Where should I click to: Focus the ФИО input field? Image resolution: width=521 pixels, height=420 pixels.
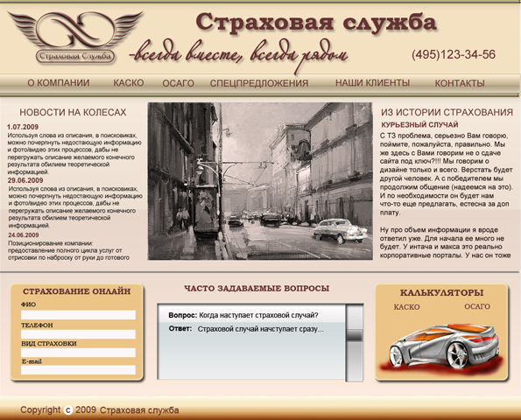click(x=79, y=315)
